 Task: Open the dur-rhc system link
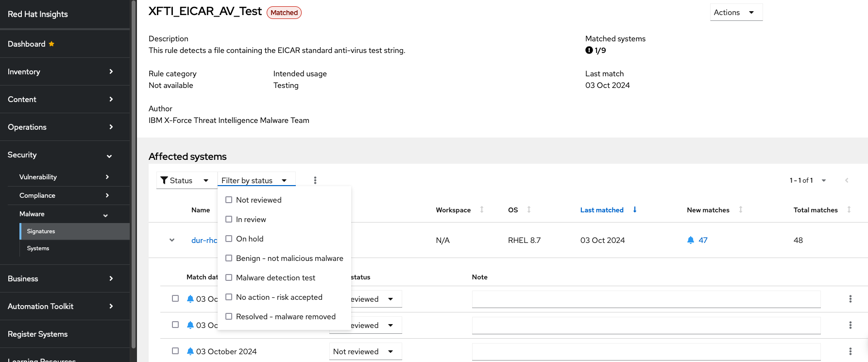tap(204, 240)
